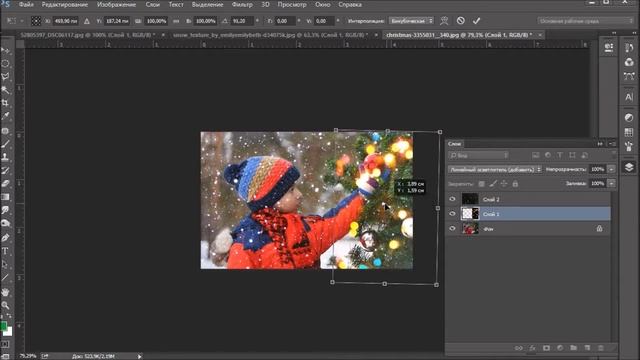Click the fx layer style icon
Screen dimensions: 640x360
[532, 348]
